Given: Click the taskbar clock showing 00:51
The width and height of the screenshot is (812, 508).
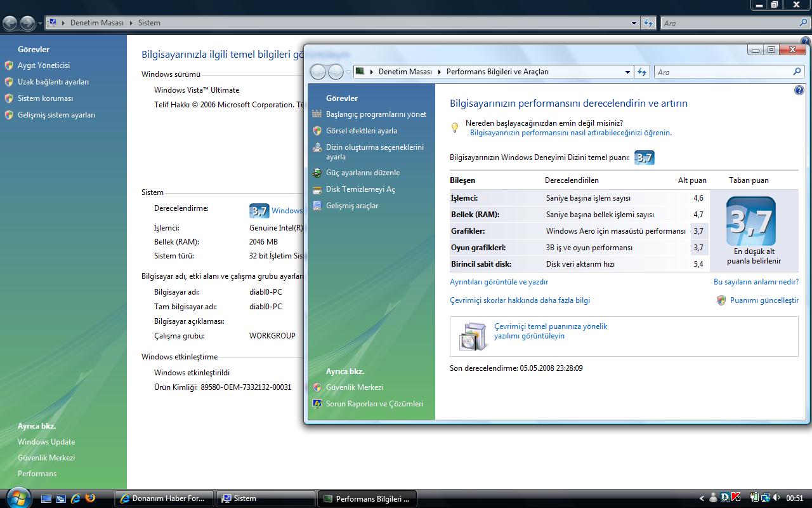Looking at the screenshot, I should [x=795, y=498].
